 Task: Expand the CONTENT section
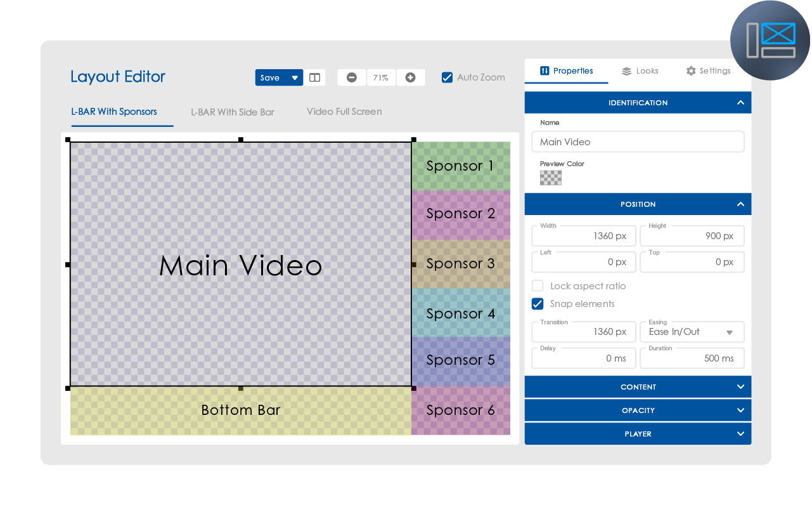click(x=638, y=386)
